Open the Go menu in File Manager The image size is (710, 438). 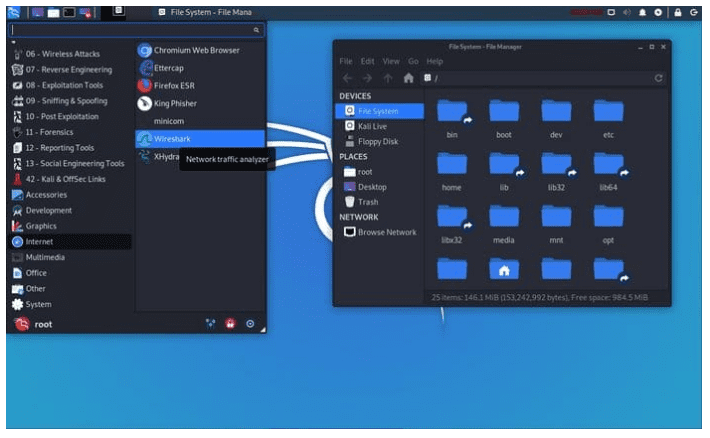point(413,61)
